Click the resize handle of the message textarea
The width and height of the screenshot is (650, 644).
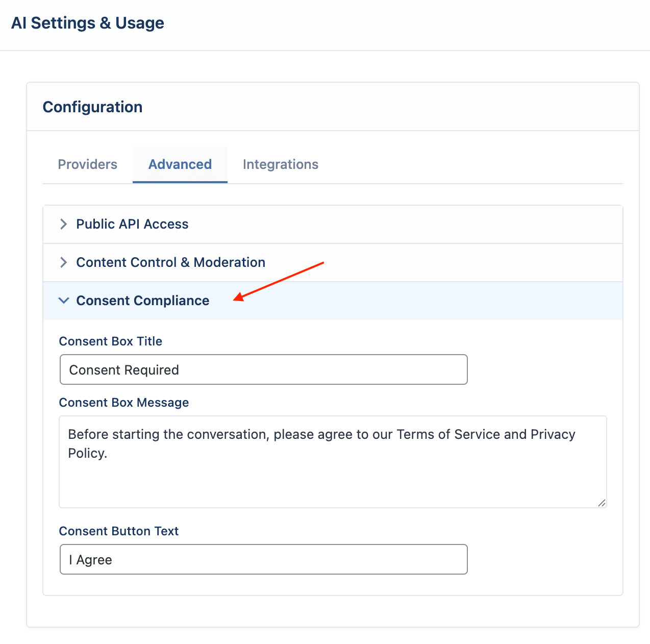[x=602, y=503]
